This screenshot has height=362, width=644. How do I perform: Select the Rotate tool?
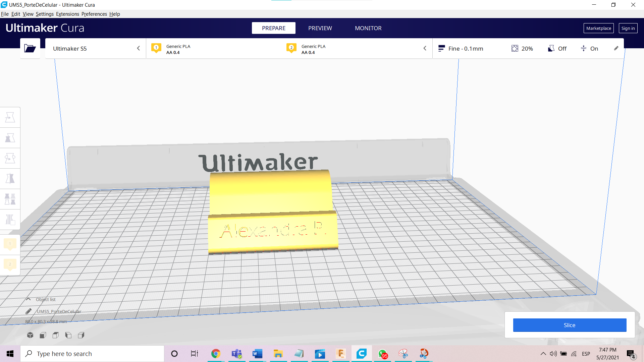[x=10, y=158]
